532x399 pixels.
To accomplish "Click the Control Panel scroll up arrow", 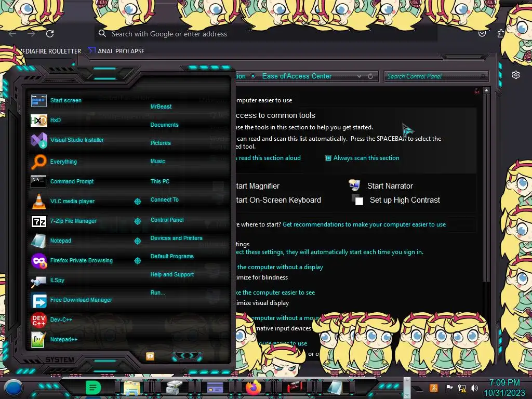I will tap(486, 90).
